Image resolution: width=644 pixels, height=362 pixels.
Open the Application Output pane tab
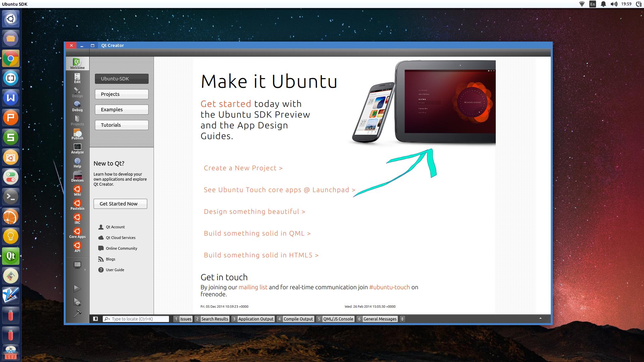click(256, 319)
